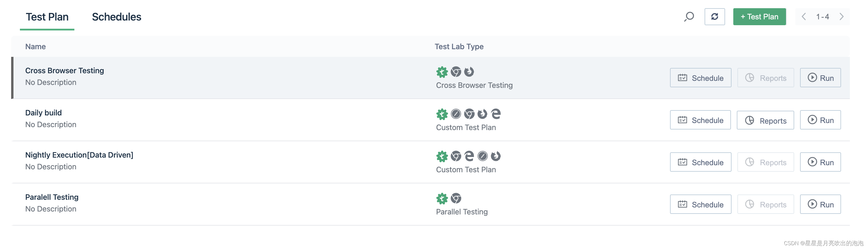Create a new plan with + Test Plan

click(x=759, y=16)
